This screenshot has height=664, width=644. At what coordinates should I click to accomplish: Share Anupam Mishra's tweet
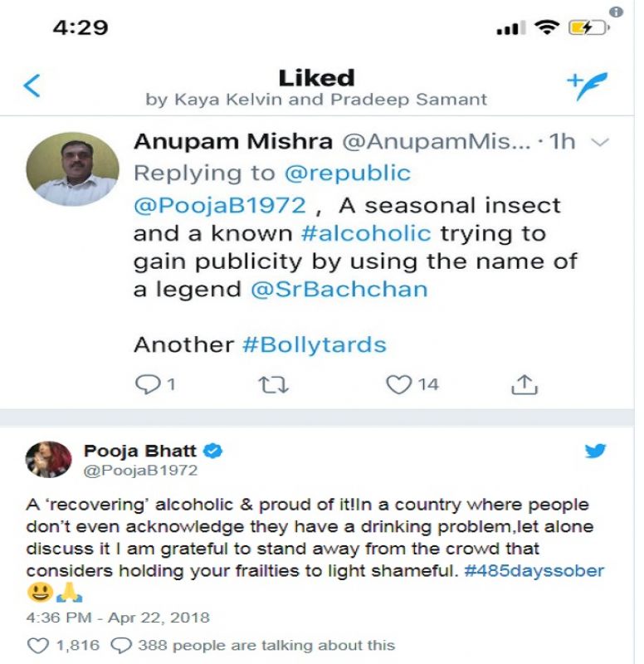[524, 384]
